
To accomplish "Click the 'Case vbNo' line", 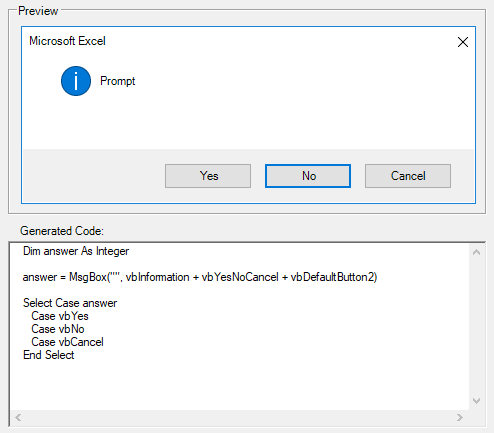I will click(x=58, y=329).
